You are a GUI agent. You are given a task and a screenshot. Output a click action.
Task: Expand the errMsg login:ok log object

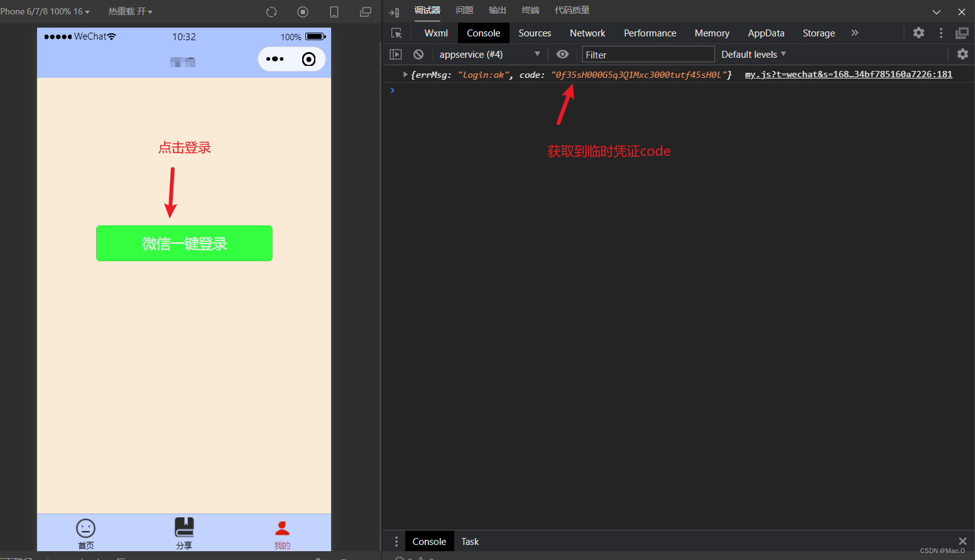click(405, 74)
